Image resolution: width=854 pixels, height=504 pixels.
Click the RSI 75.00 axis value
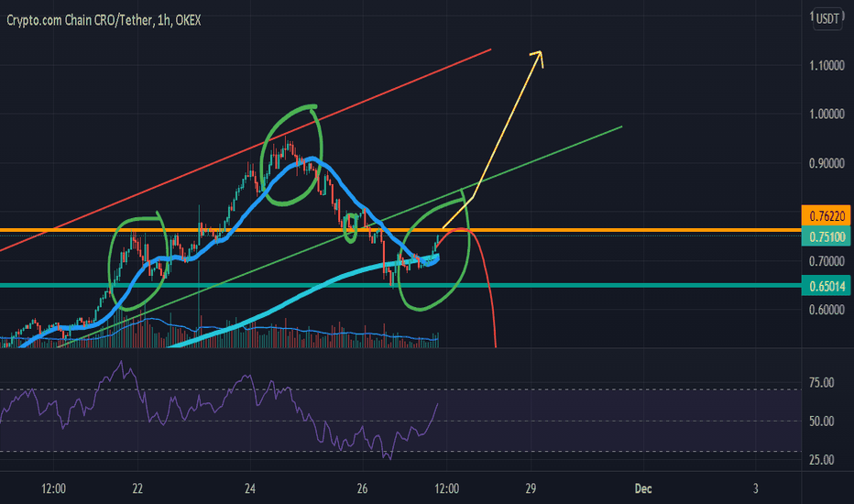(821, 382)
